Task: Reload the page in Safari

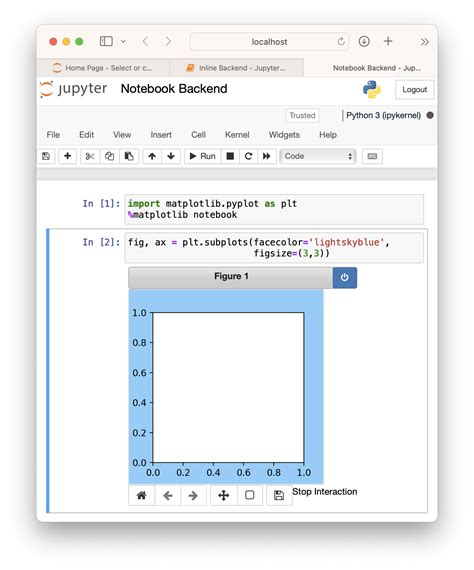Action: click(x=341, y=42)
